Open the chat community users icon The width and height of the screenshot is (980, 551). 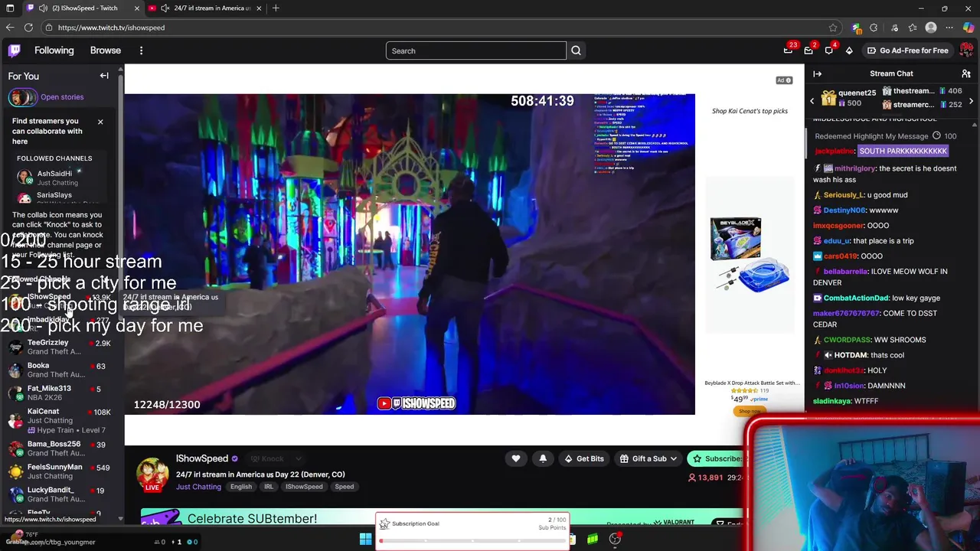coord(966,73)
